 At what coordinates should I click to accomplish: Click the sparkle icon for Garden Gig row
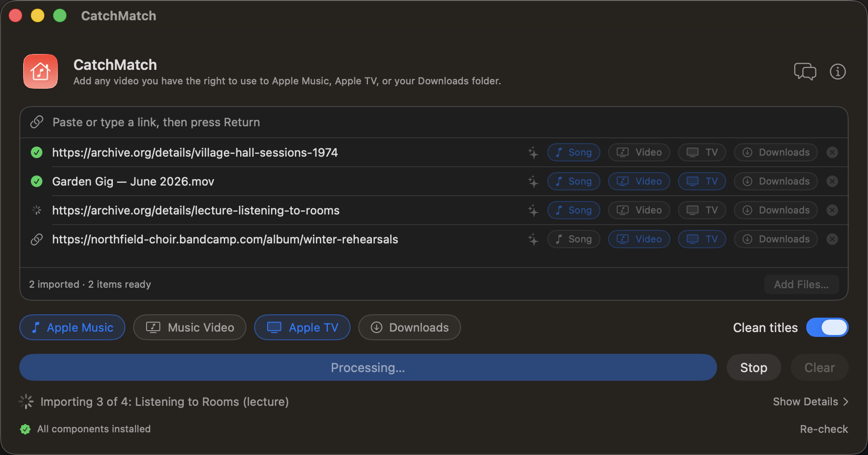click(533, 181)
